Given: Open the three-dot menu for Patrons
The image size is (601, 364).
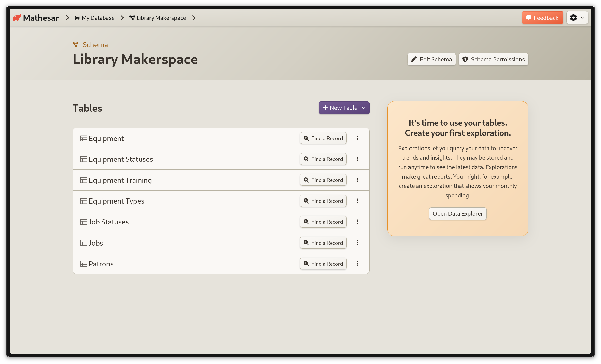Looking at the screenshot, I should tap(357, 263).
